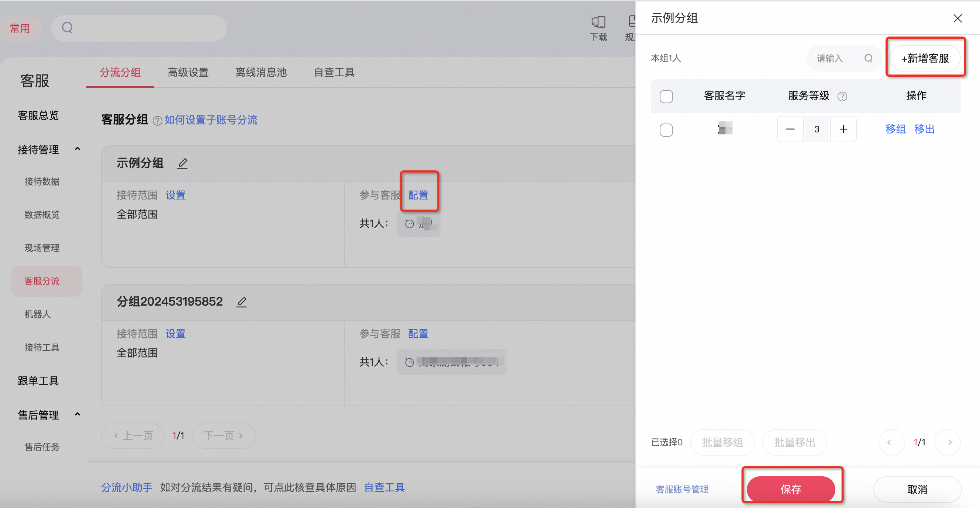Click the blurred agent name in the table row
The image size is (980, 508).
[x=725, y=129]
